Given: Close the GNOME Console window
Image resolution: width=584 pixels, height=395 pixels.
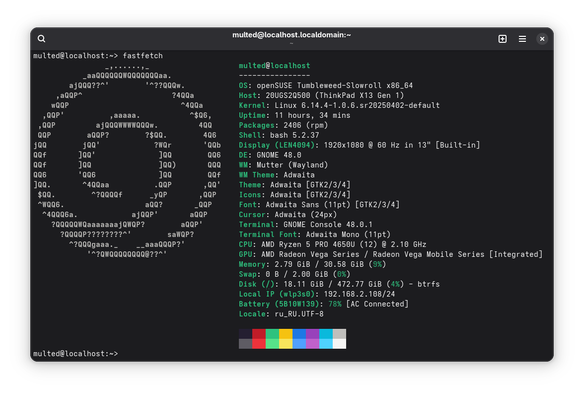Looking at the screenshot, I should (542, 39).
